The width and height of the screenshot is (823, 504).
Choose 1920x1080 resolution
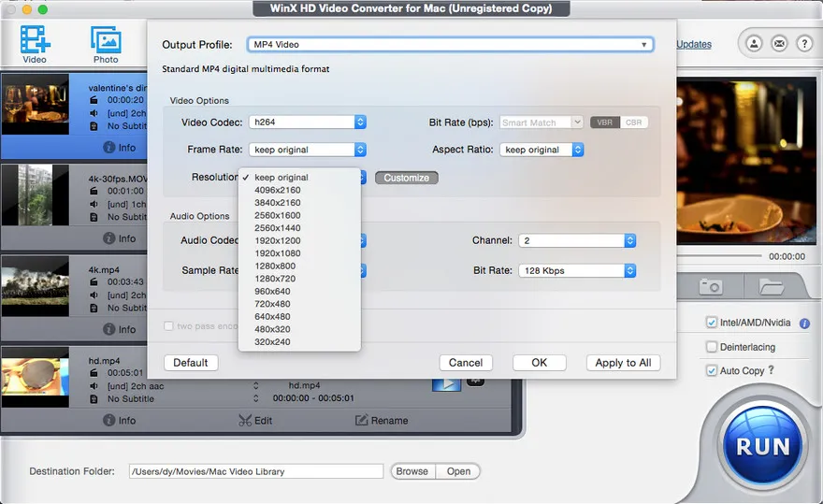pos(299,253)
